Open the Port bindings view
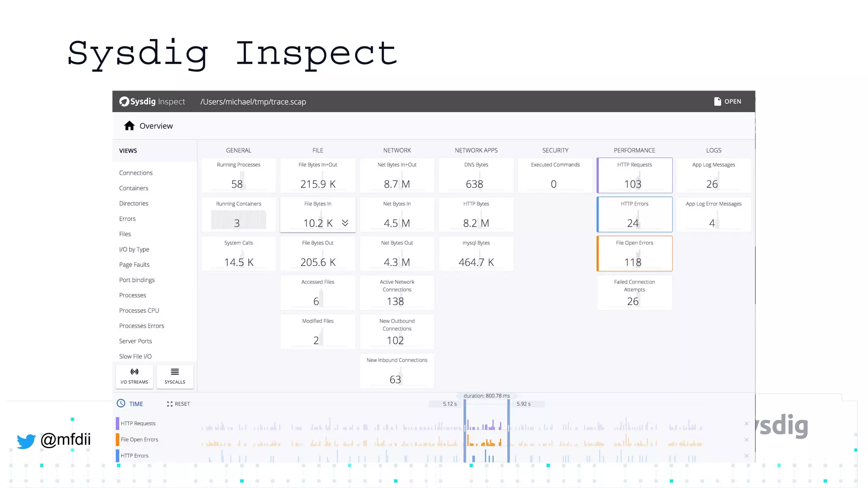 (136, 280)
